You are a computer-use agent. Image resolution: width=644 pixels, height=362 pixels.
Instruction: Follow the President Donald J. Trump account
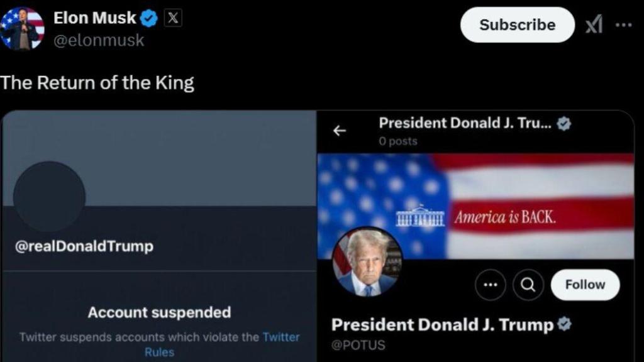(x=585, y=285)
